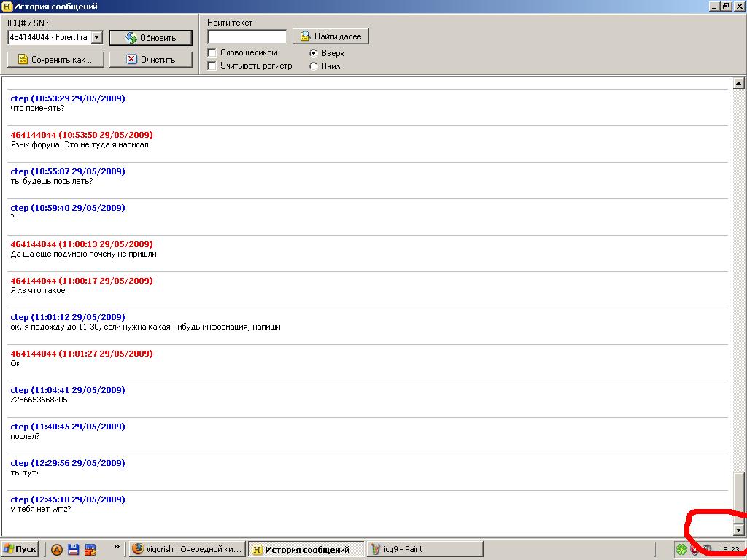Open the Vigorish Firefox taskbar window
747x560 pixels.
(x=187, y=549)
